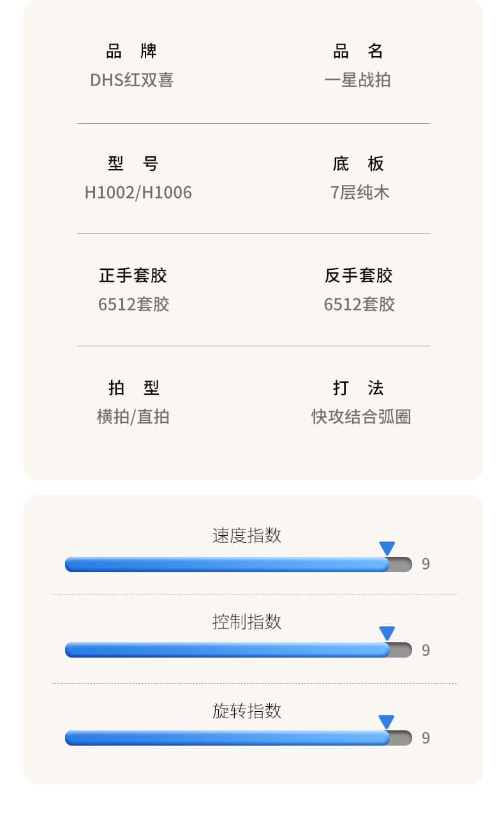Click the 速度指数 blue slider bar
Image resolution: width=504 pixels, height=826 pixels.
[x=227, y=564]
